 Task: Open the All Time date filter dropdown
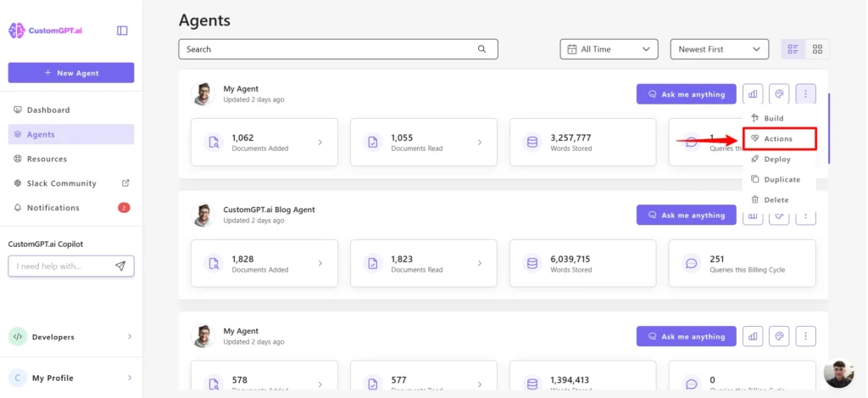click(x=609, y=49)
